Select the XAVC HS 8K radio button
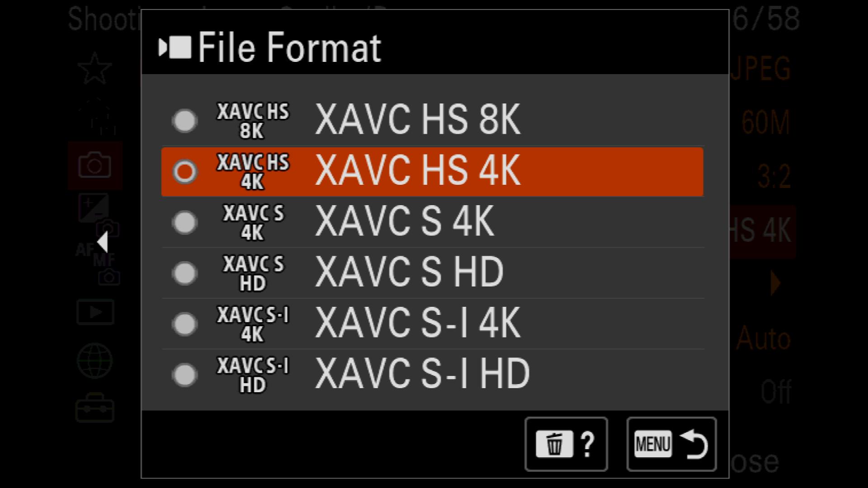868x488 pixels. click(184, 121)
